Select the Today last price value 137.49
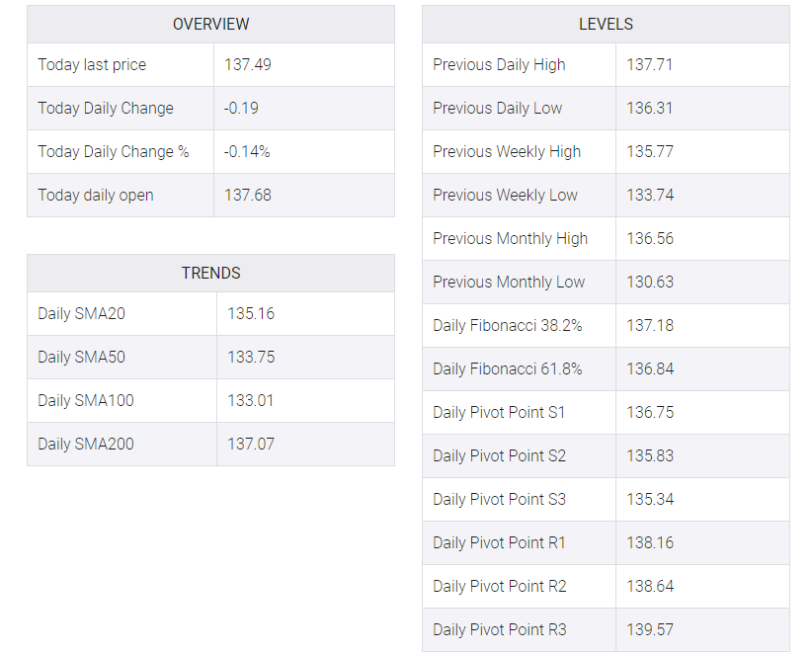Image resolution: width=812 pixels, height=654 pixels. 248,65
